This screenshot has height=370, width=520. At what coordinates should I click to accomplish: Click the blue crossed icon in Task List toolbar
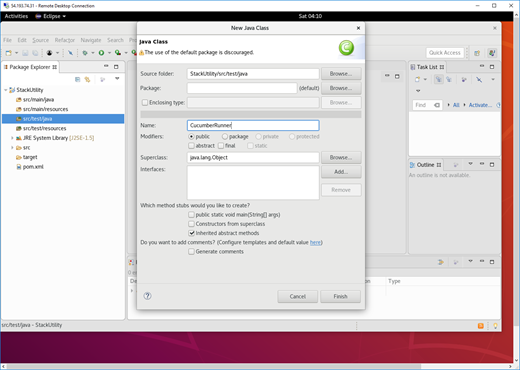point(479,79)
